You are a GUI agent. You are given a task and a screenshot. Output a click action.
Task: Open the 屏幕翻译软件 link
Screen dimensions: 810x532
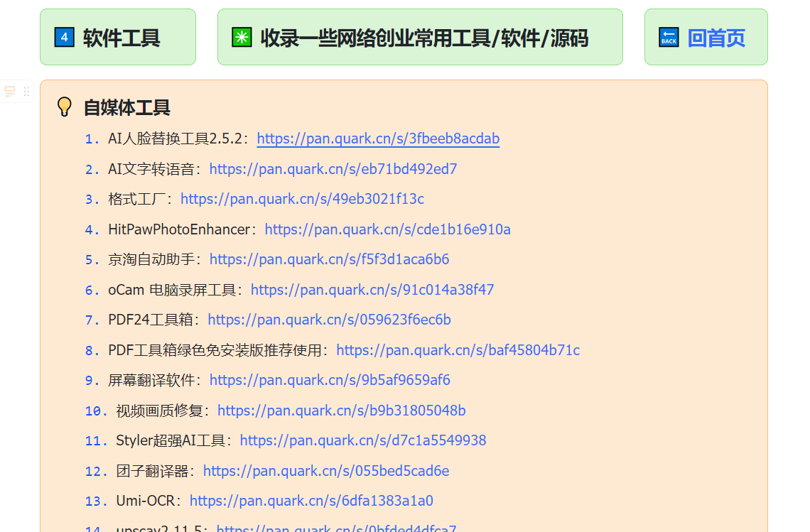click(x=329, y=380)
